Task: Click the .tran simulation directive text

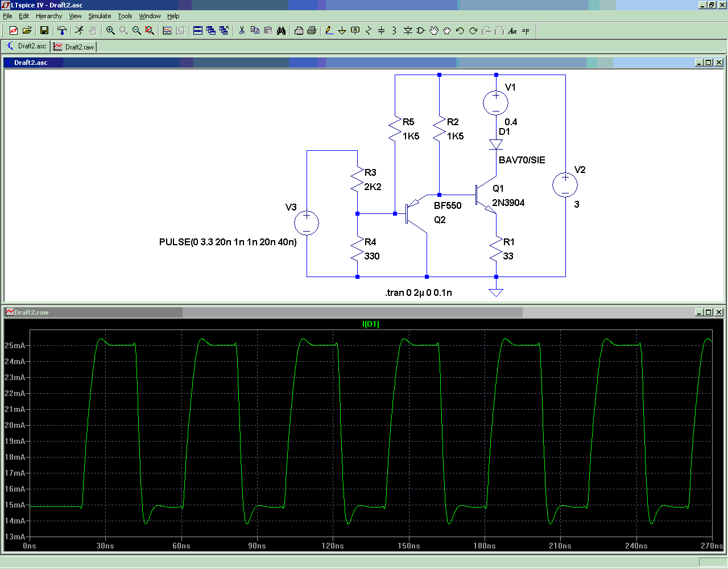Action: click(x=418, y=292)
